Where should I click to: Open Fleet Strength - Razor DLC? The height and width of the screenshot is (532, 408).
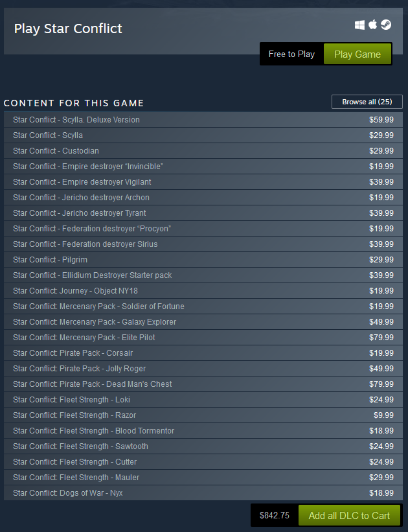[203, 415]
